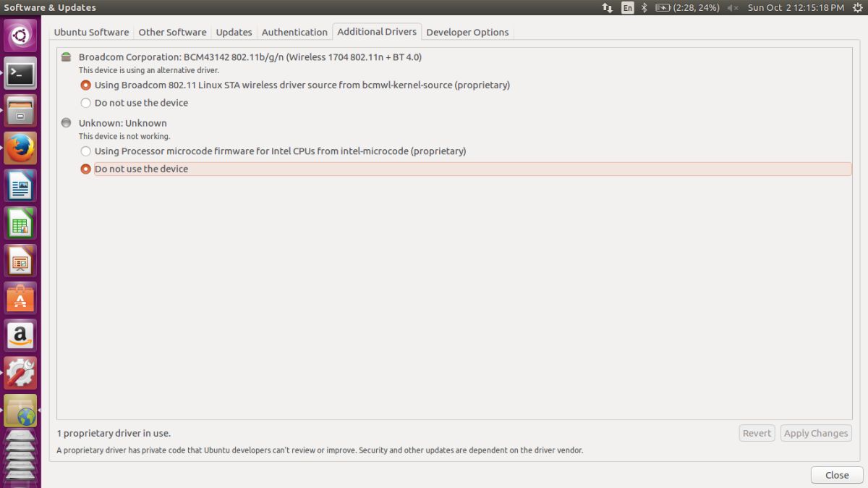The height and width of the screenshot is (488, 868).
Task: Click the Unknown device grey status icon
Action: pos(67,123)
